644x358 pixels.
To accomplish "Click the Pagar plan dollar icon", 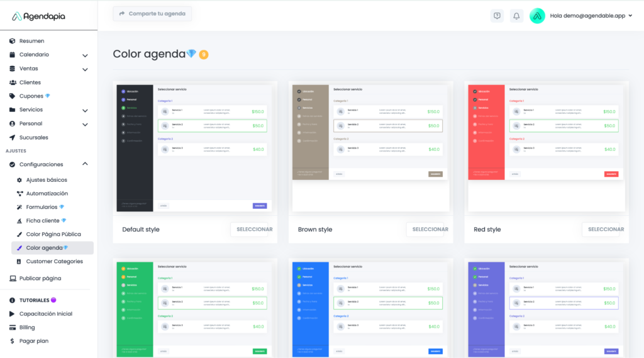I will point(13,341).
